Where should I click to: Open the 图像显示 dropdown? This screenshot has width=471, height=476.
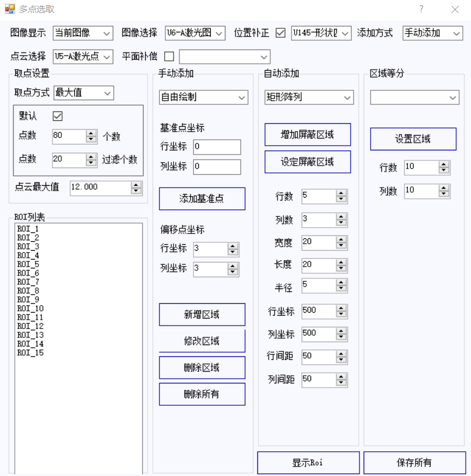click(83, 33)
